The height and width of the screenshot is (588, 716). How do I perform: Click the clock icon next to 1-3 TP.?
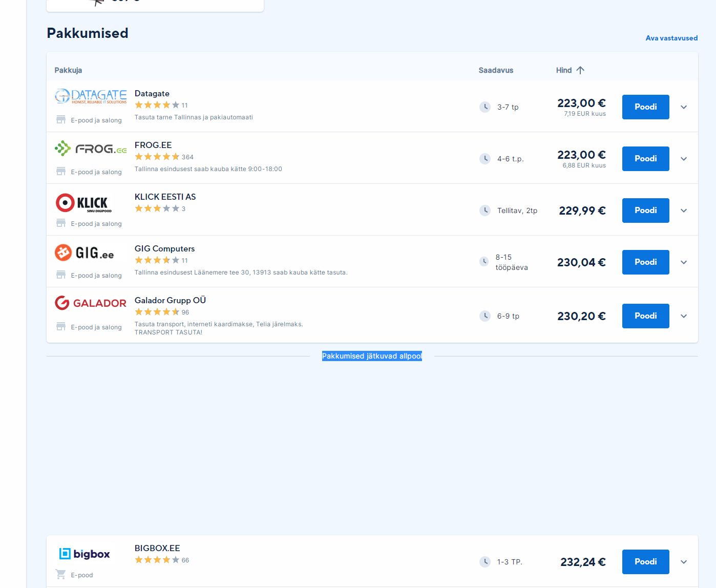coord(485,562)
